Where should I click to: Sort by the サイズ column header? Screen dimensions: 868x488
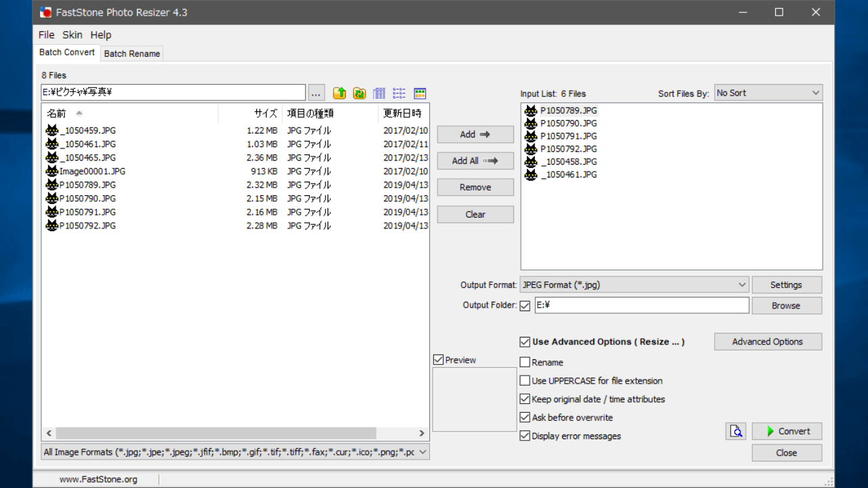[250, 113]
